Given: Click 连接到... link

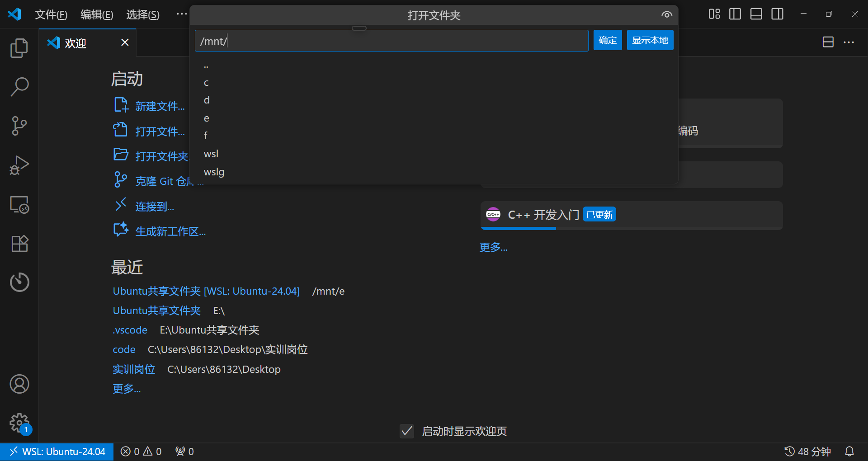Looking at the screenshot, I should coord(155,207).
